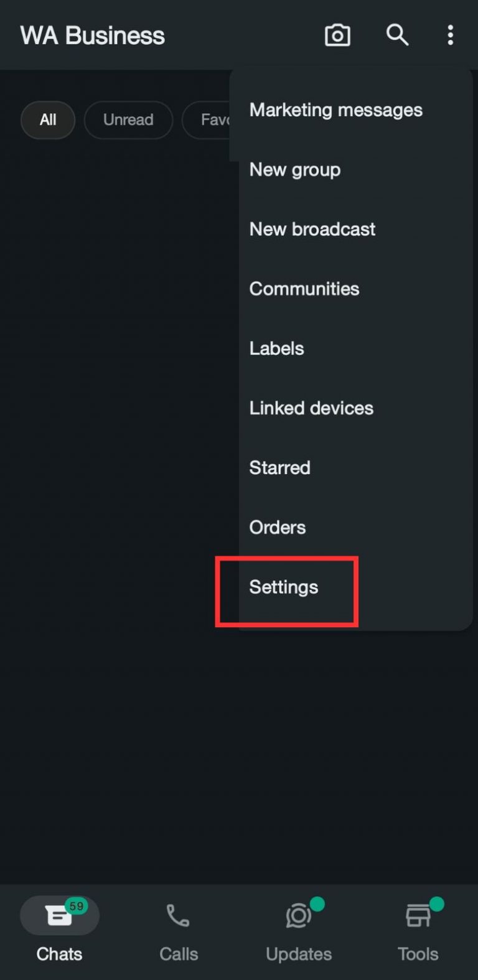This screenshot has width=478, height=980.
Task: Tap the WA Business title
Action: pos(93,35)
